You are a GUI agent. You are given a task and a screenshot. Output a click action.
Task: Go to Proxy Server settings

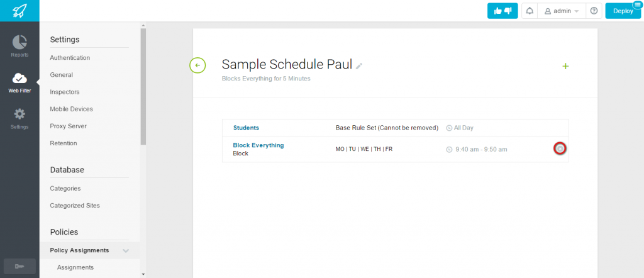coord(68,126)
